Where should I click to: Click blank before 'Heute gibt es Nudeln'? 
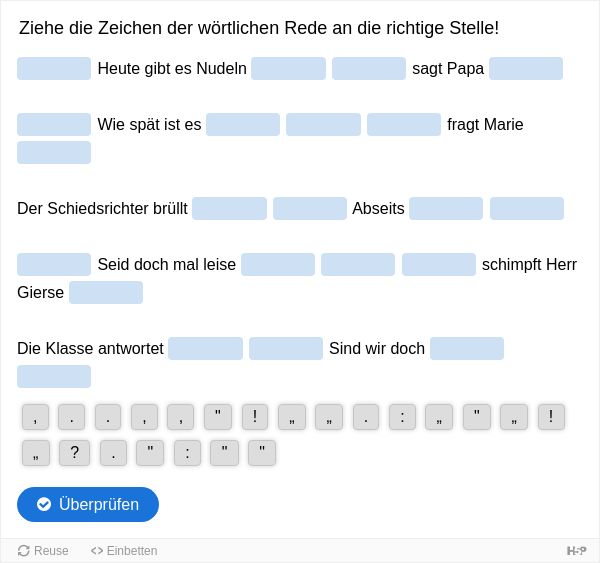54,69
